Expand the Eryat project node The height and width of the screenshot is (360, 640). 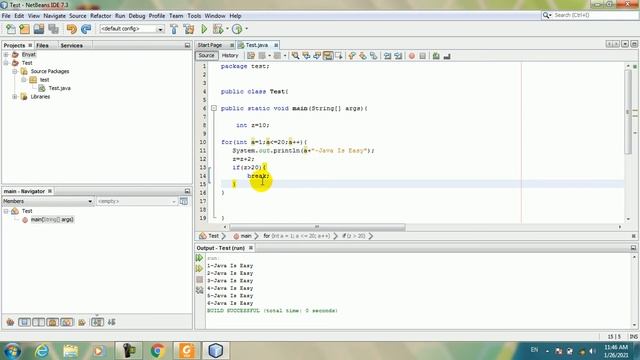[x=6, y=54]
